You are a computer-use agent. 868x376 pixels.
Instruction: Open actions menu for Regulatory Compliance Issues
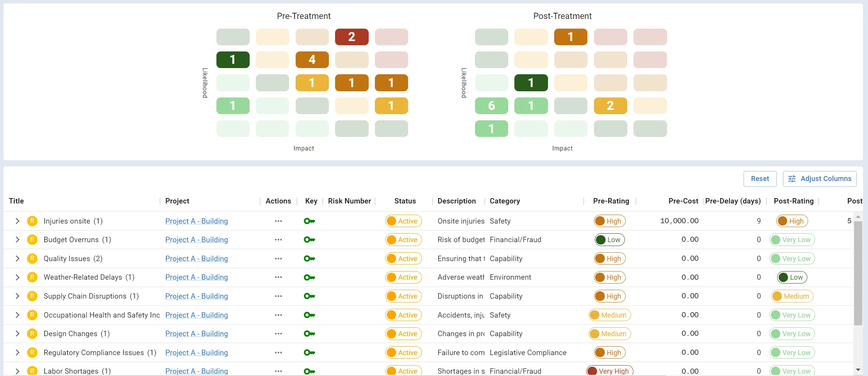[x=278, y=352]
